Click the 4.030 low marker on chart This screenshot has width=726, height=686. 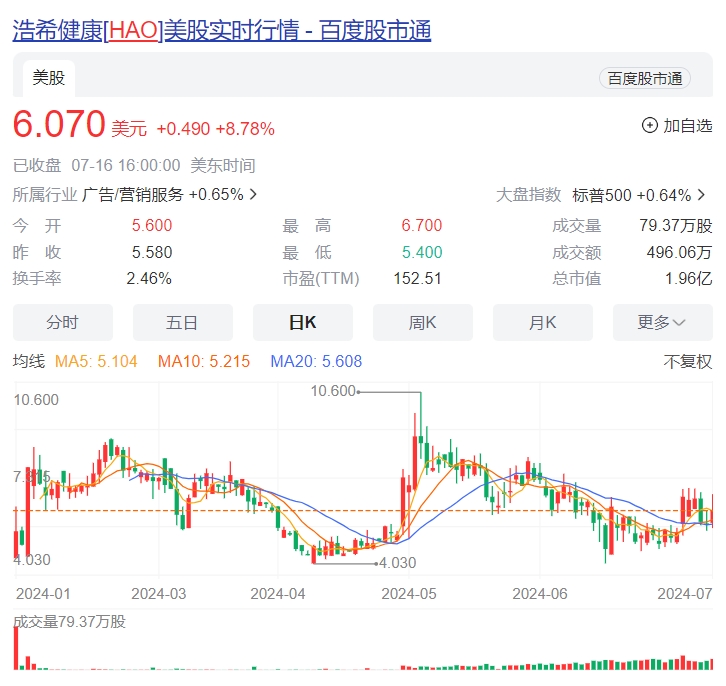click(397, 563)
